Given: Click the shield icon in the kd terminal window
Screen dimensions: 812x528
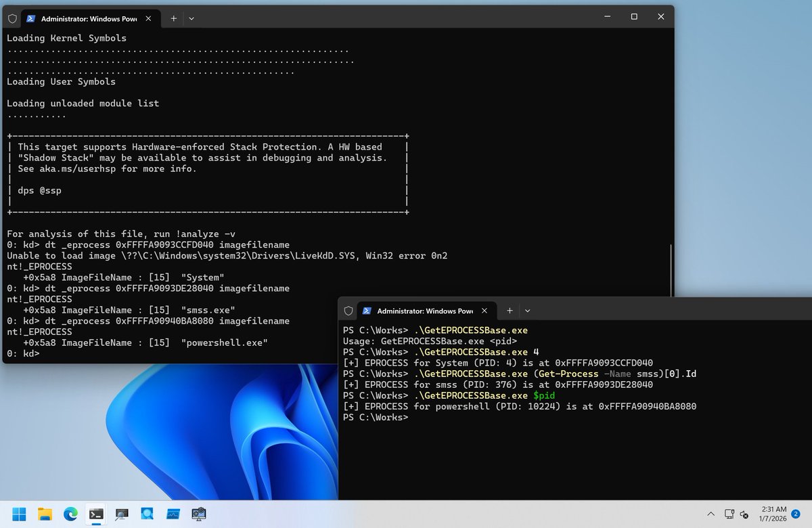Looking at the screenshot, I should pos(12,18).
